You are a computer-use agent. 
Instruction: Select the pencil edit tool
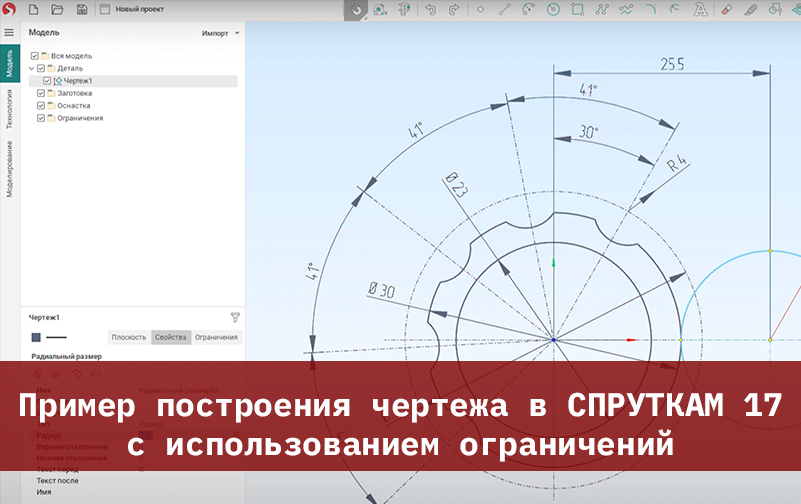(750, 9)
